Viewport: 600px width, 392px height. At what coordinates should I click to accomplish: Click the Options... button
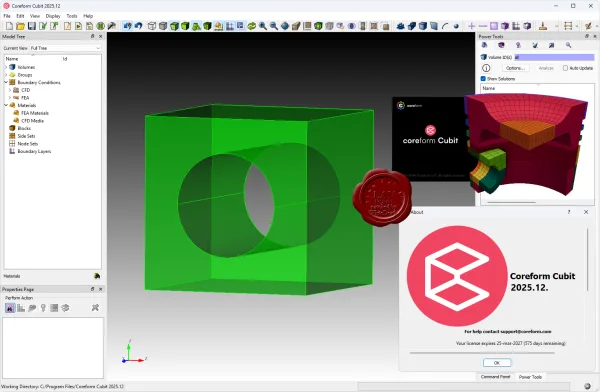(515, 68)
